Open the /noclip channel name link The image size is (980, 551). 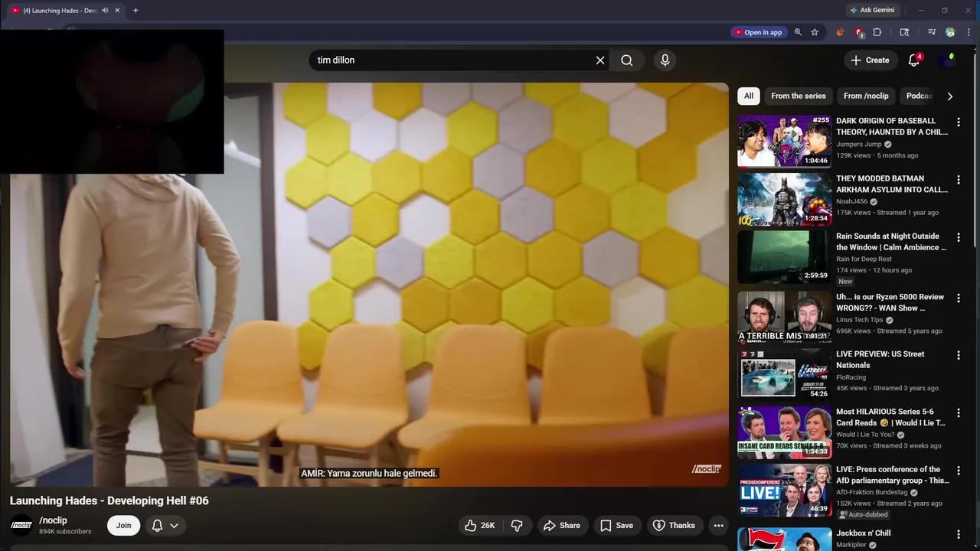(53, 520)
